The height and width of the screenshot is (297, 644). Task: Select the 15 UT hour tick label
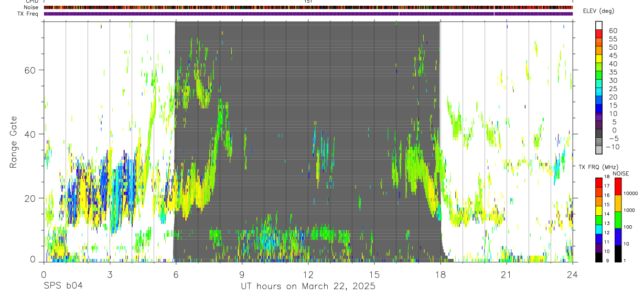point(374,273)
